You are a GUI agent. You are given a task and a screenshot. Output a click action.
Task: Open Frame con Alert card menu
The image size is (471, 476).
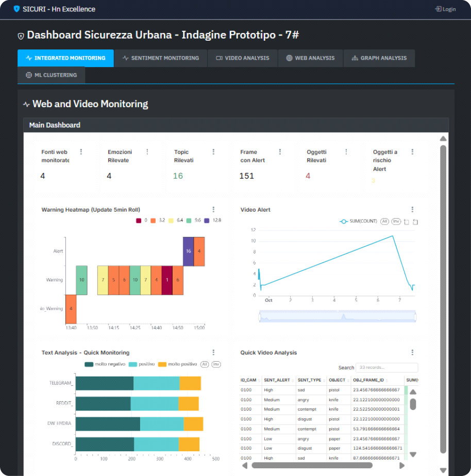click(x=280, y=152)
